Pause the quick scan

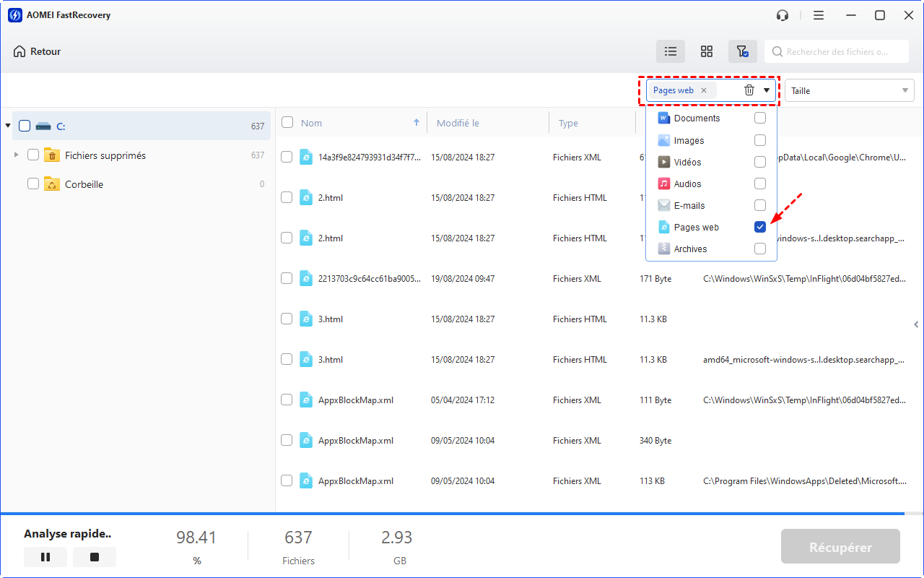pyautogui.click(x=45, y=557)
